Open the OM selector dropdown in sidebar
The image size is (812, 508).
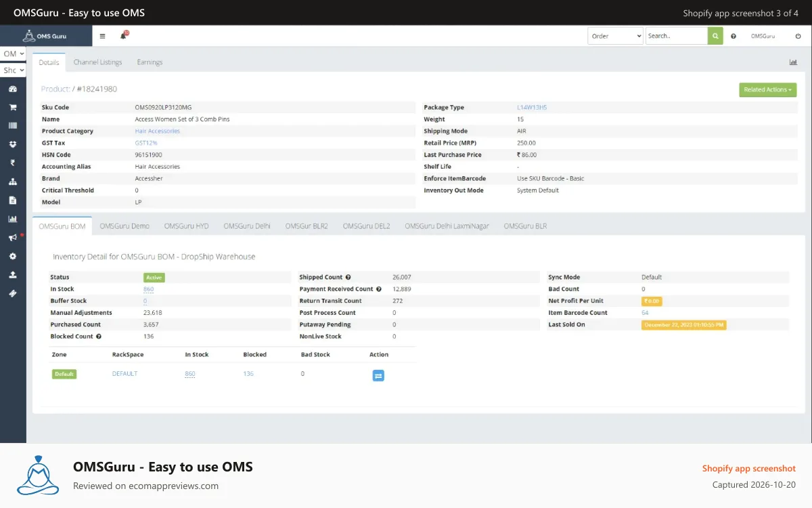point(13,54)
